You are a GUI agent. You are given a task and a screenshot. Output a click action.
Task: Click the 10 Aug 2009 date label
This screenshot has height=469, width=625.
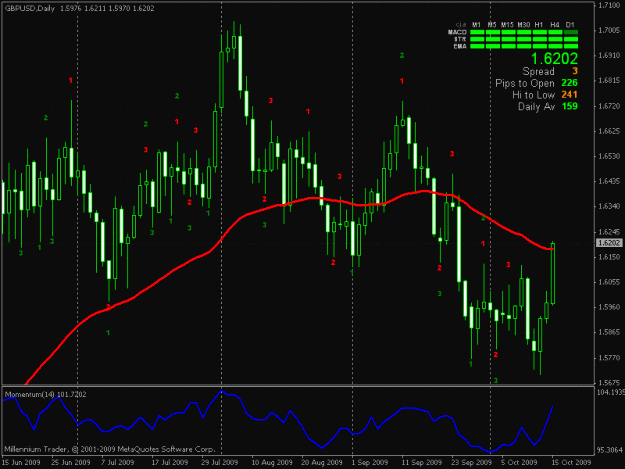pyautogui.click(x=272, y=462)
